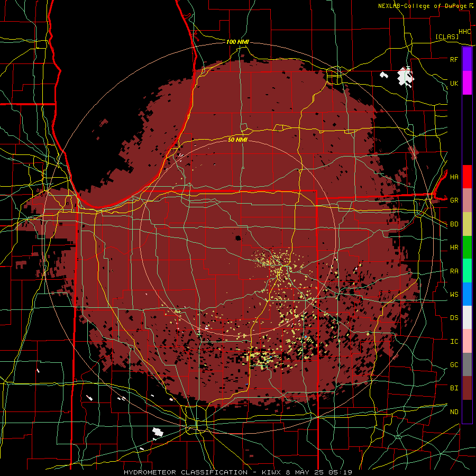
Task: Click the BI legend label
Action: pyautogui.click(x=454, y=388)
